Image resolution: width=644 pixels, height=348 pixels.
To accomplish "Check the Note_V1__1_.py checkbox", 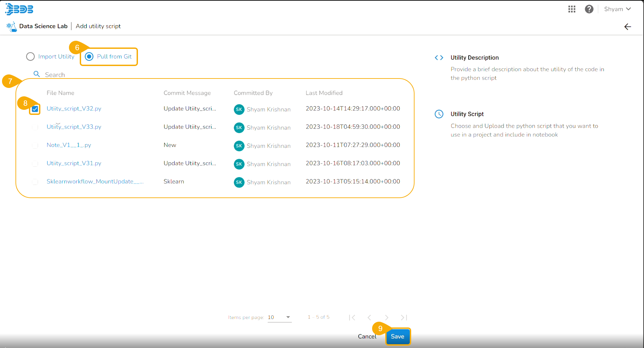I will [35, 146].
